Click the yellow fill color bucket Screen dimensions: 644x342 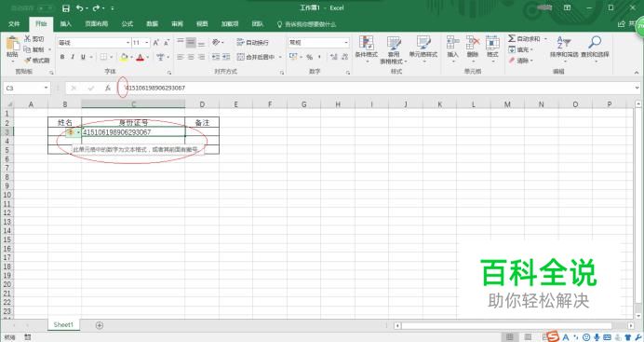(124, 57)
